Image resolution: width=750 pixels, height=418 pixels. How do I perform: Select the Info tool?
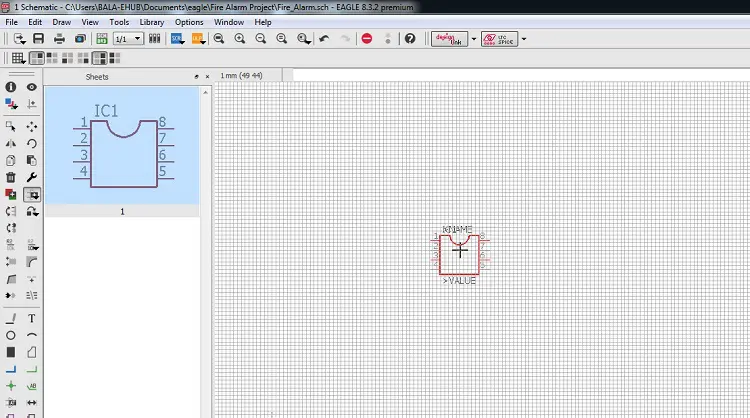(x=11, y=88)
